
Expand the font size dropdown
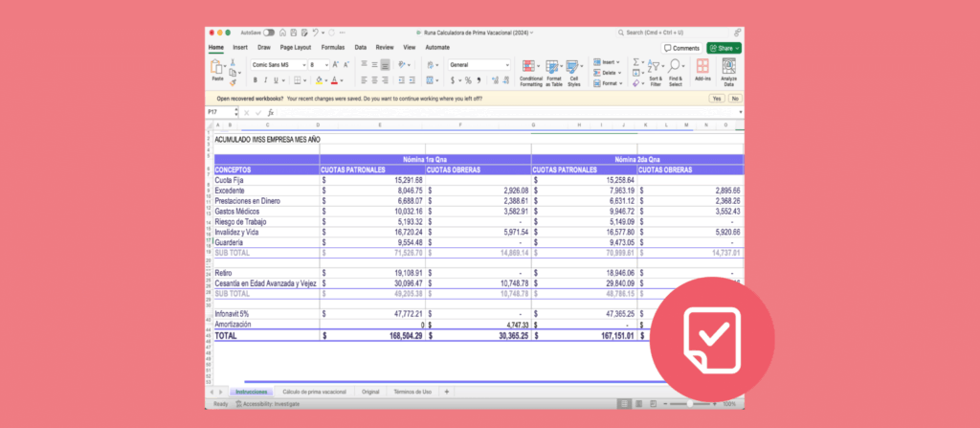pyautogui.click(x=324, y=65)
